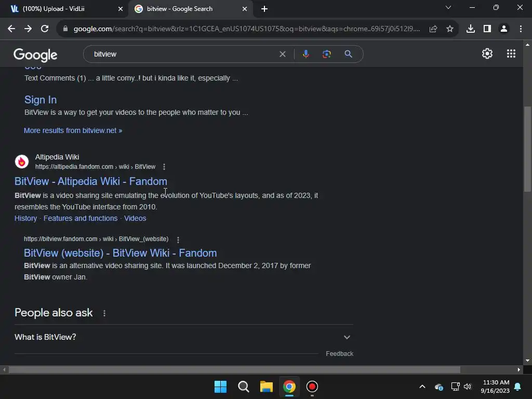Click the scroll down arrow

tap(527, 361)
